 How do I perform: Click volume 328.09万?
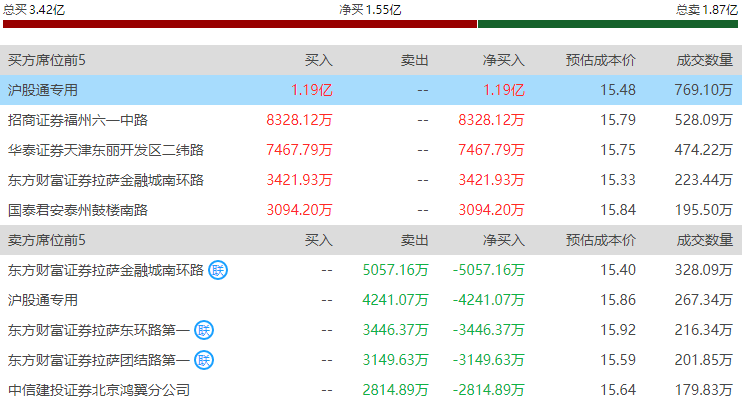[x=704, y=270]
